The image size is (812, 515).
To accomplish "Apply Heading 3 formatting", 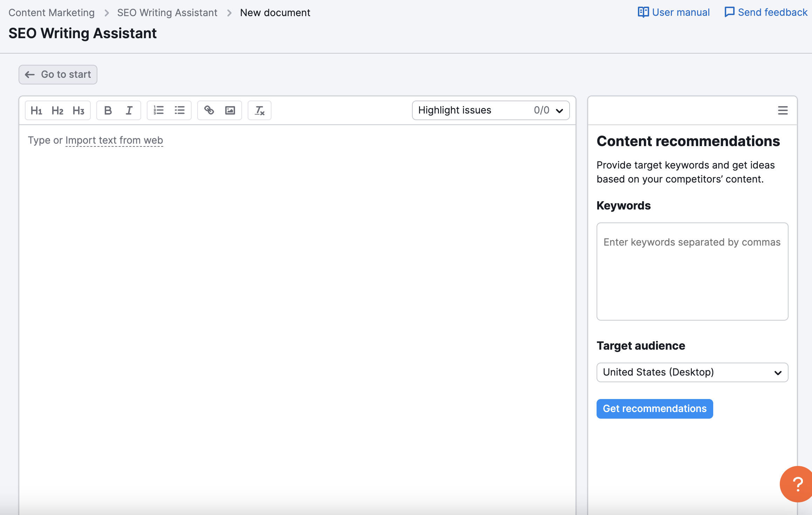I will 78,110.
